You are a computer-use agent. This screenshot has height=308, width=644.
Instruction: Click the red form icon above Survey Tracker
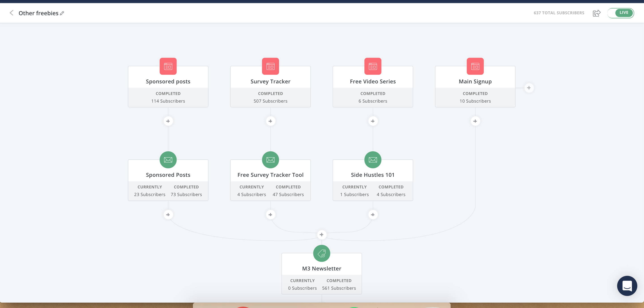point(270,66)
